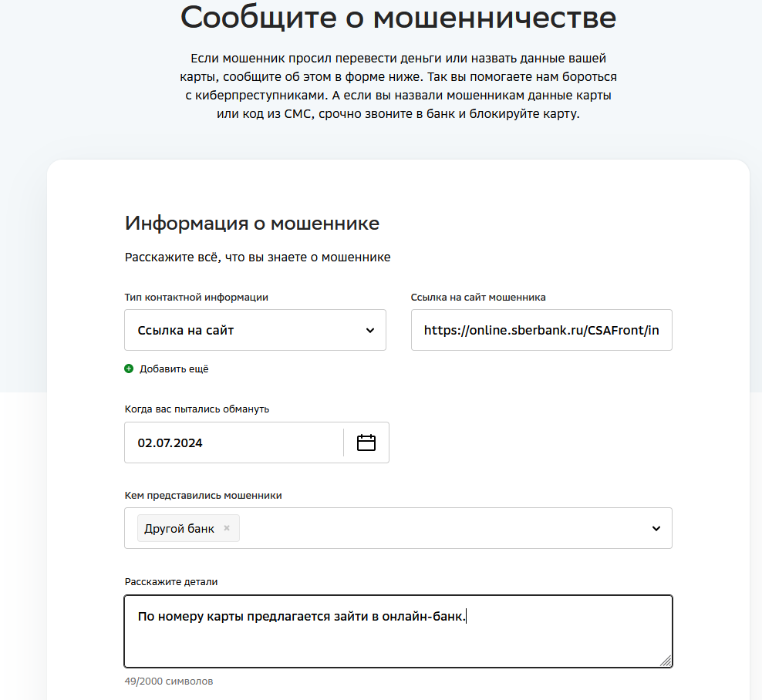Grab the textarea resize handle corner

[x=666, y=661]
